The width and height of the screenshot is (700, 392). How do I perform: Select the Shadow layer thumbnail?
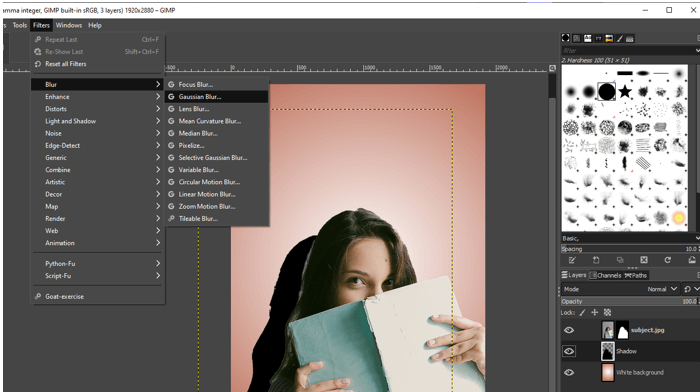[x=608, y=351]
